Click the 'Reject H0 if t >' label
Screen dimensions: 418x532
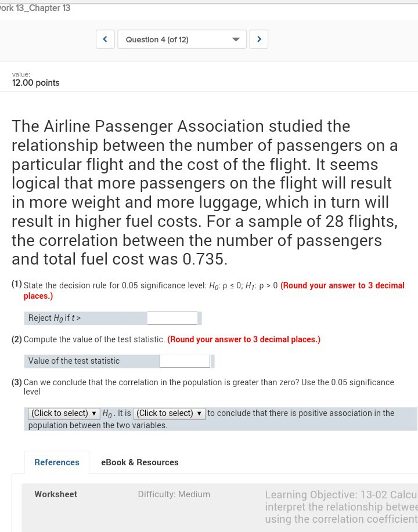(55, 318)
